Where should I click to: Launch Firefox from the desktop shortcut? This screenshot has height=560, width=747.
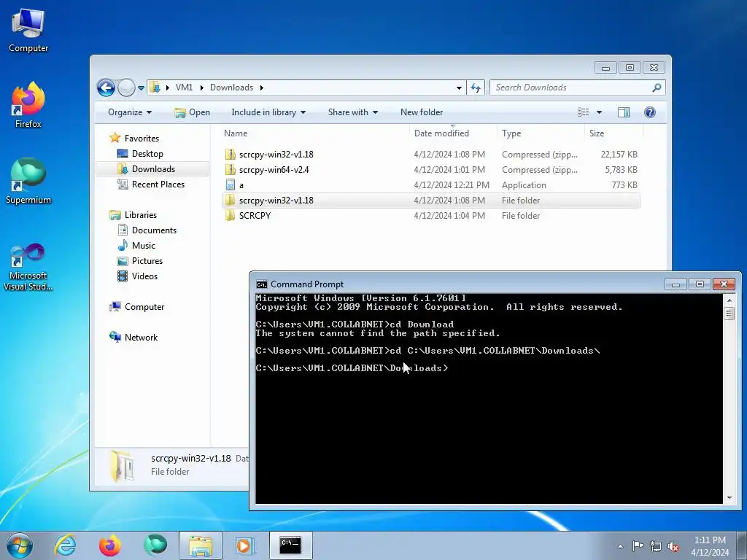28,105
